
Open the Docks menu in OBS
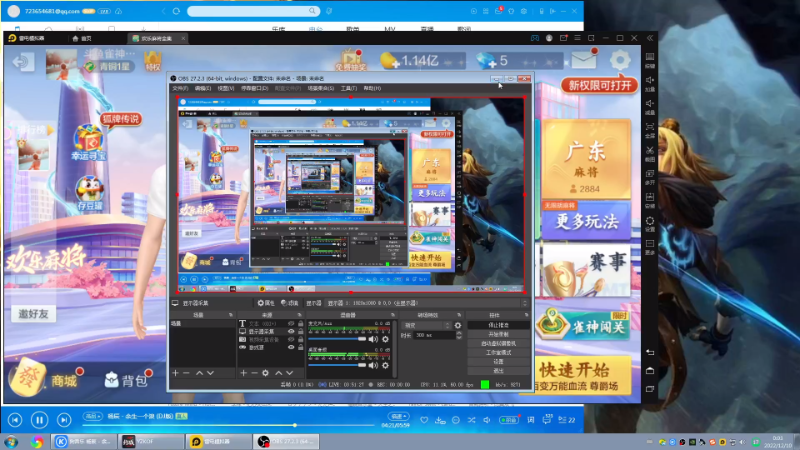[254, 88]
